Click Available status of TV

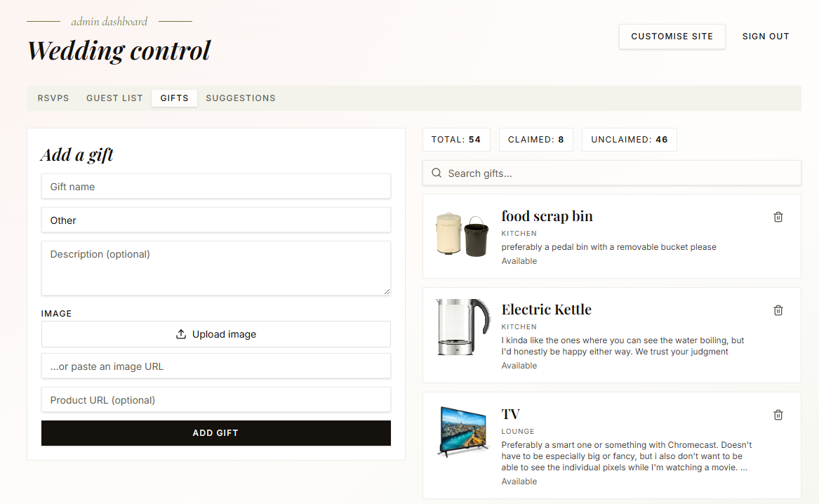pos(519,482)
